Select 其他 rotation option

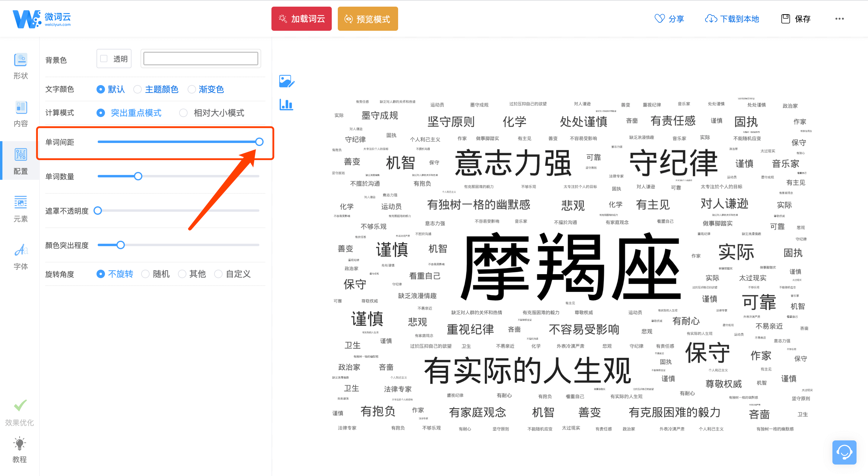click(x=192, y=274)
